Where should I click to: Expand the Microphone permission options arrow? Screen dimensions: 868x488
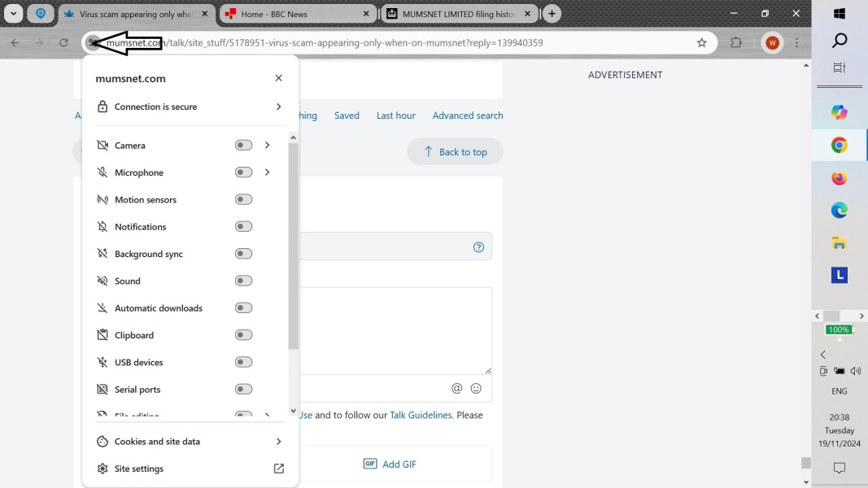(267, 172)
